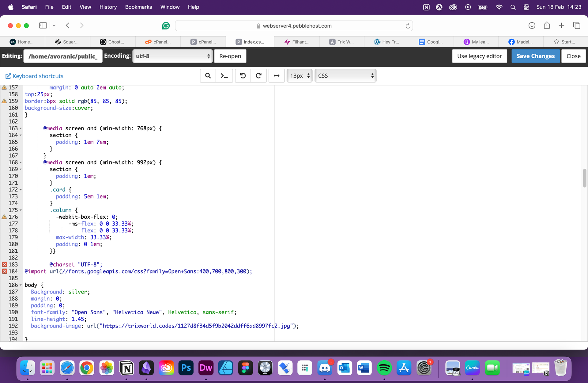
Task: Click the Save Changes button
Action: [x=535, y=56]
